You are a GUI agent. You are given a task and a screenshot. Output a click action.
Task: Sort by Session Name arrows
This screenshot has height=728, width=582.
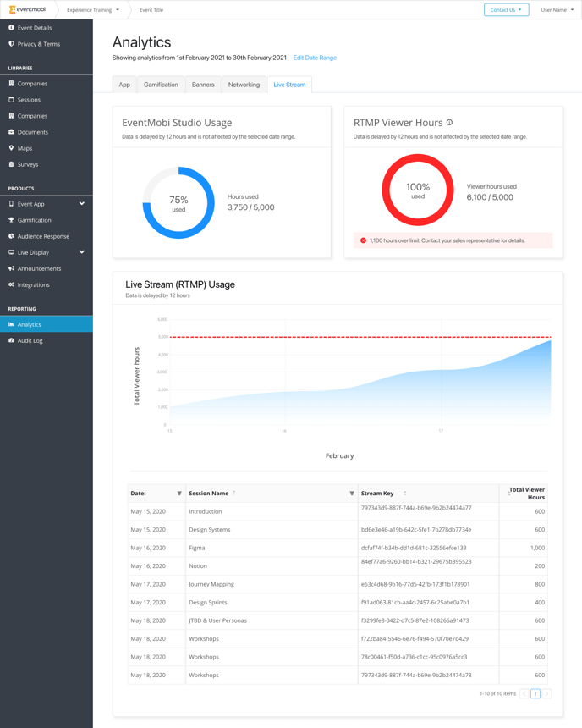(x=234, y=493)
